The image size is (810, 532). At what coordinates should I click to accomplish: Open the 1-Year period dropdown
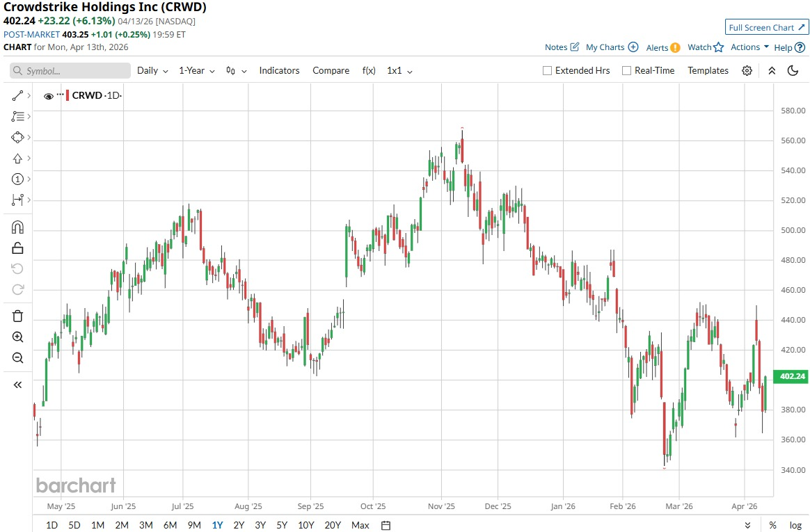coord(197,71)
